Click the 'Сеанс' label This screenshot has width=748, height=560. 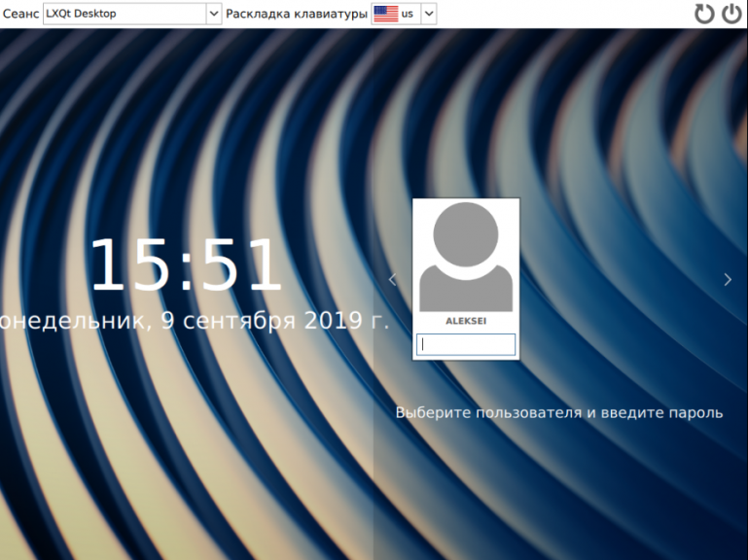(20, 14)
